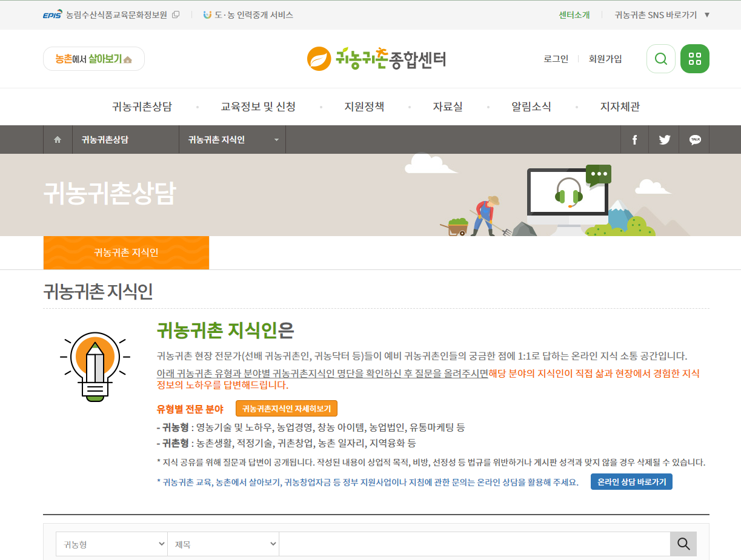Select the orange 귀농귀촌 지식인 tab

tap(125, 252)
